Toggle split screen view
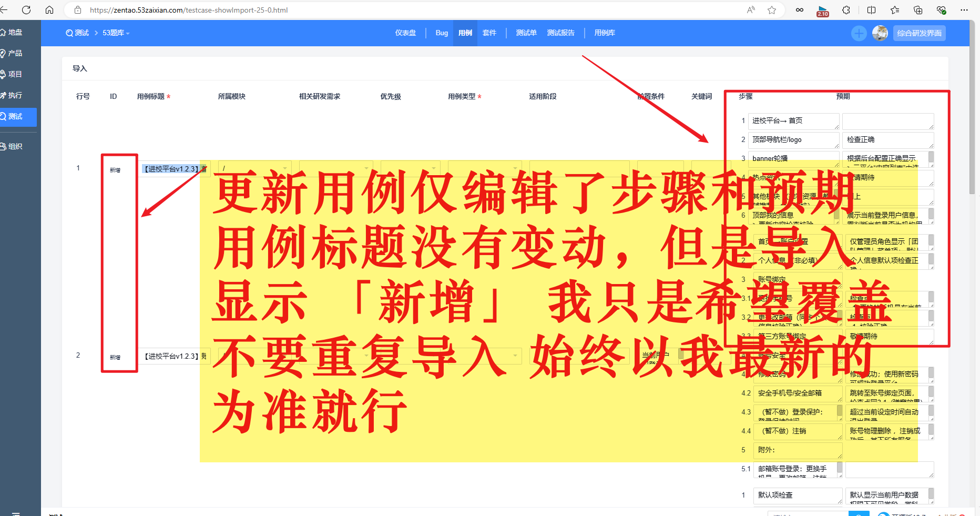Image resolution: width=980 pixels, height=516 pixels. (871, 10)
